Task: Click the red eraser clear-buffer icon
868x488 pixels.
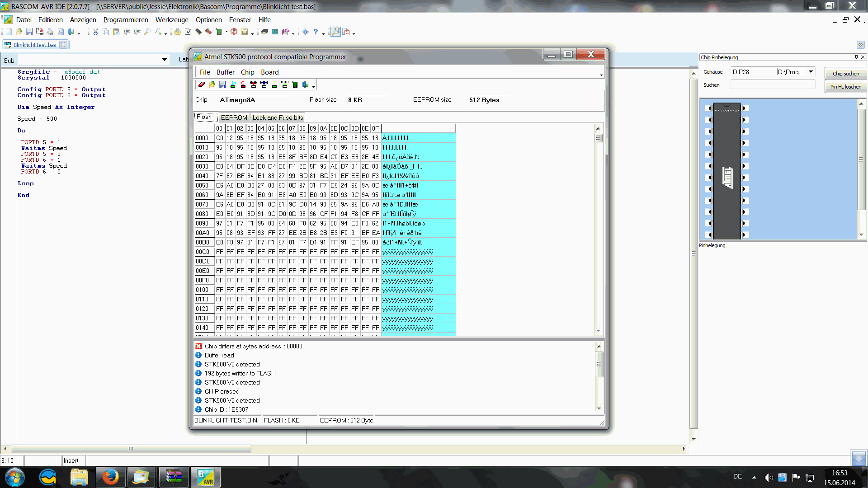Action: (202, 84)
